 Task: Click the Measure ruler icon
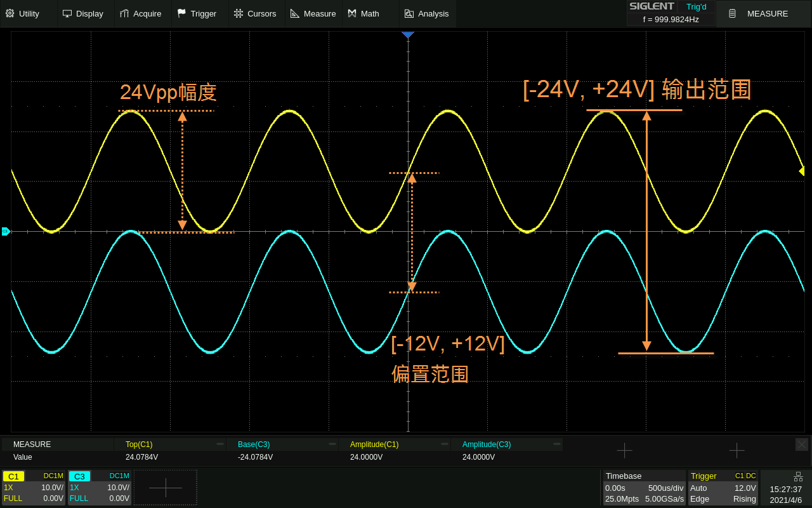click(x=295, y=13)
